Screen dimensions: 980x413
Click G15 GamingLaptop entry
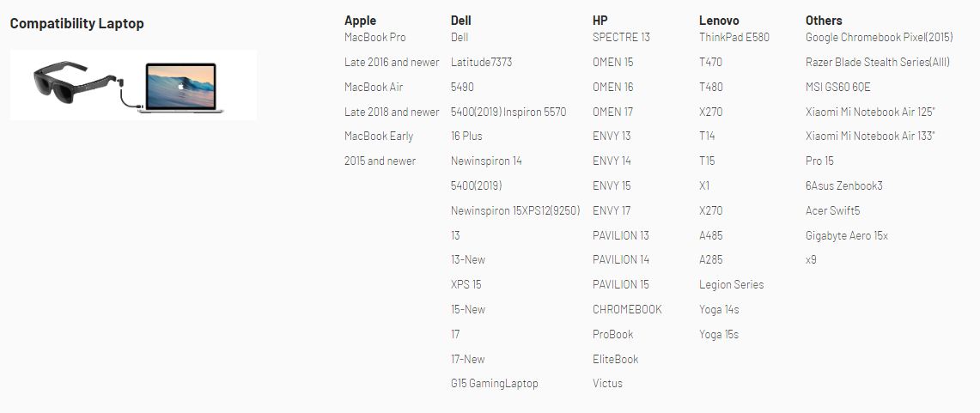click(495, 384)
